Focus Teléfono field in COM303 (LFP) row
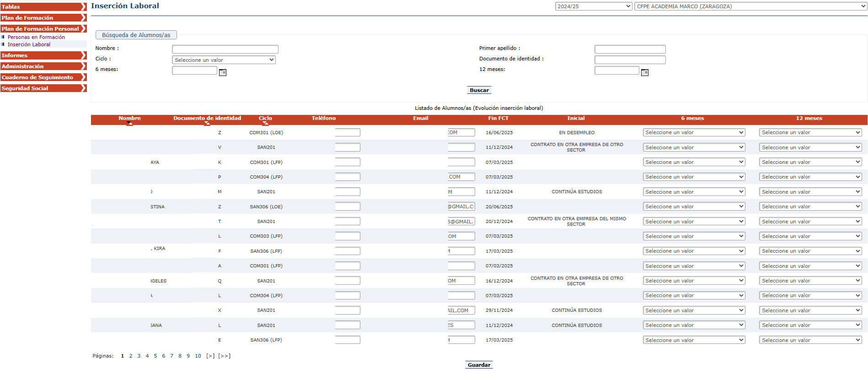Image resolution: width=868 pixels, height=386 pixels. pyautogui.click(x=348, y=236)
